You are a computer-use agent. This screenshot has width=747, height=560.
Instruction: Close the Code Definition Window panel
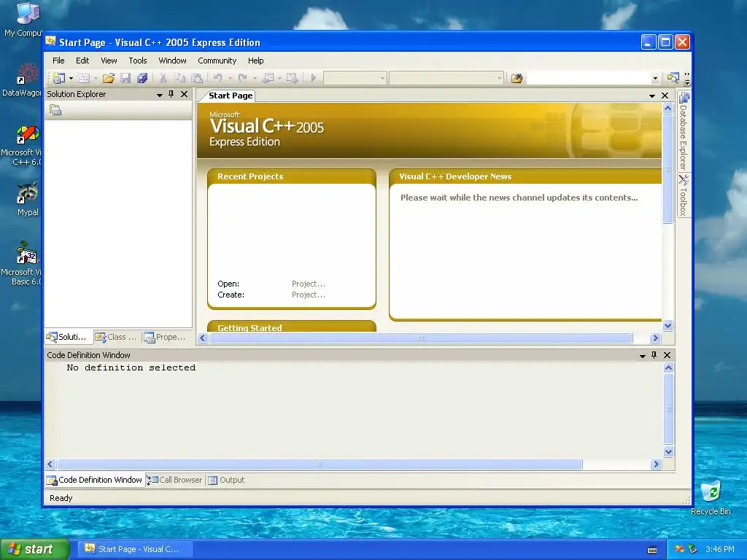pos(667,355)
